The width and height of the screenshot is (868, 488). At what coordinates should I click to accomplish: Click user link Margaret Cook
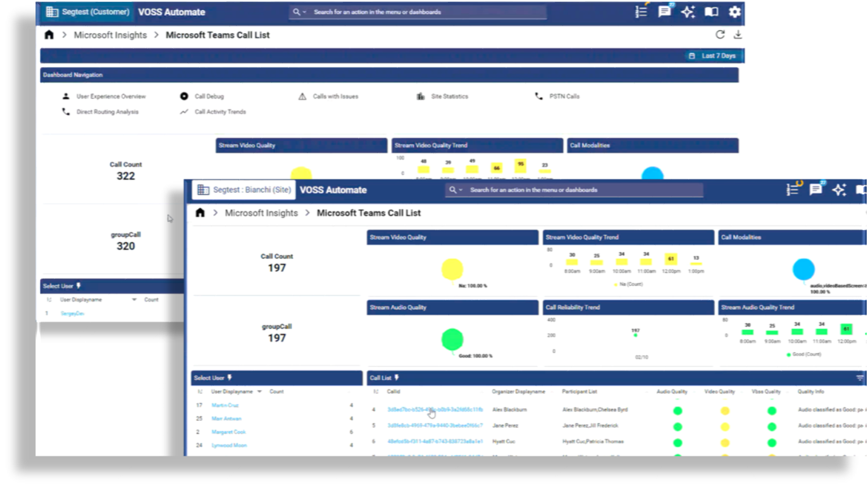[x=229, y=432]
